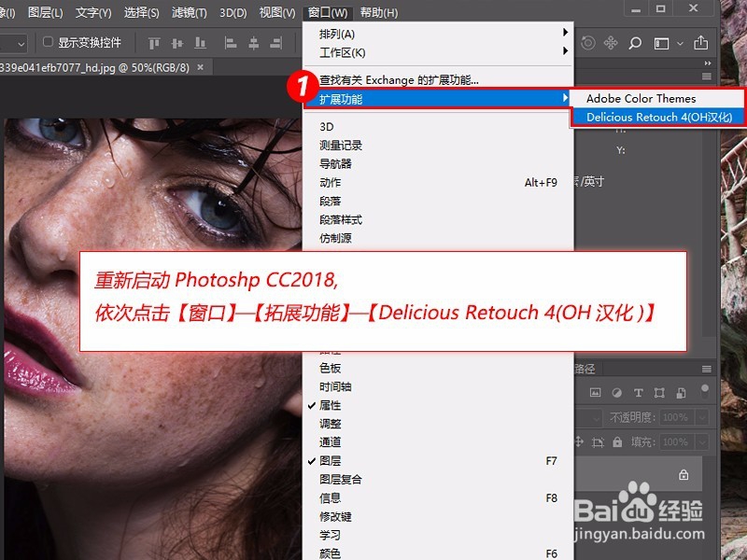Viewport: 747px width, 560px height.
Task: Close the 窗口(W) menu
Action: 328,12
